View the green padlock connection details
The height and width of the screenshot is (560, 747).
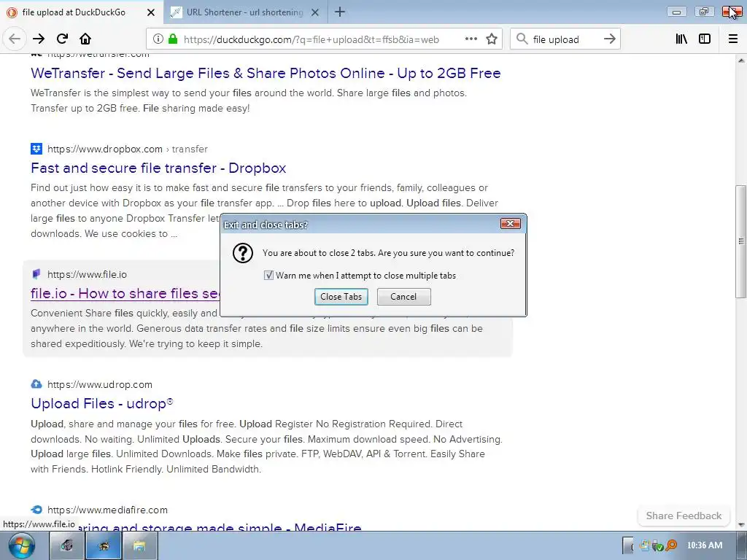pos(173,39)
